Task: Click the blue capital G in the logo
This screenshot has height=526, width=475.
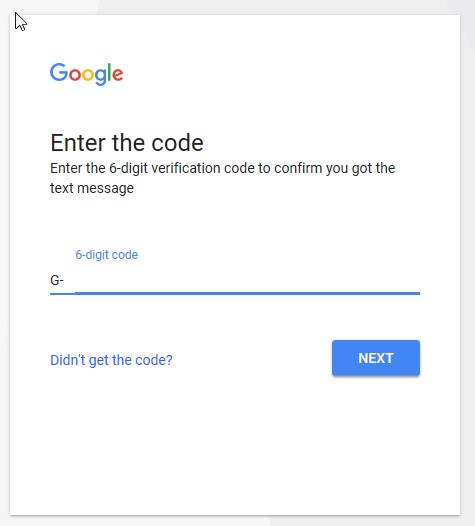Action: (x=59, y=72)
